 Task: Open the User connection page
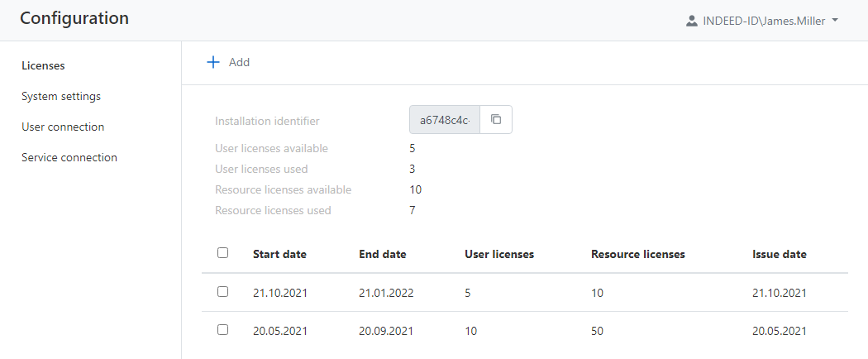(63, 127)
